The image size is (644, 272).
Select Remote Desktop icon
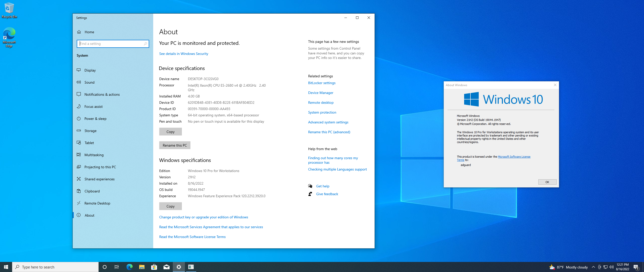click(79, 203)
